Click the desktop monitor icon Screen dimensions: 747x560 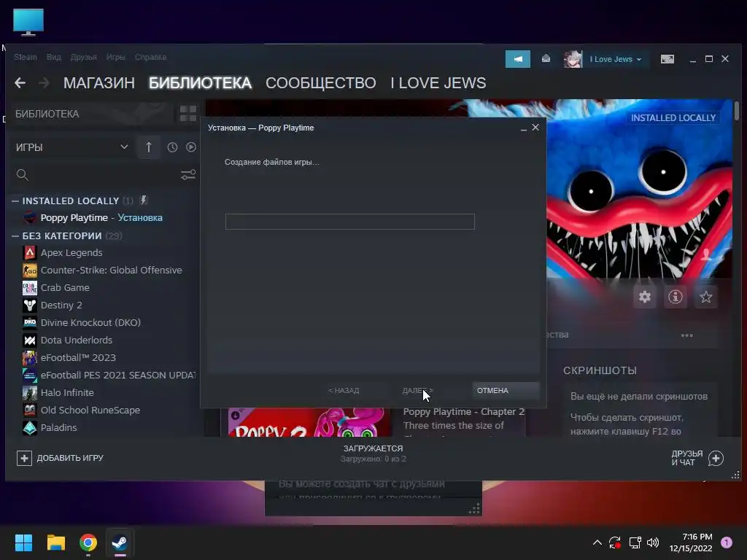pyautogui.click(x=28, y=22)
